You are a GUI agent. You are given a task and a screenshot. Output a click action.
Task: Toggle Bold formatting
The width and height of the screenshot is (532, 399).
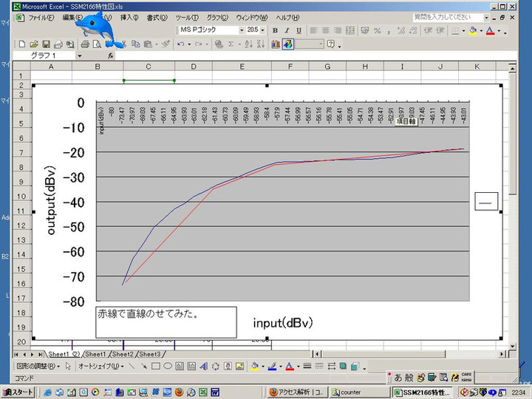(276, 30)
